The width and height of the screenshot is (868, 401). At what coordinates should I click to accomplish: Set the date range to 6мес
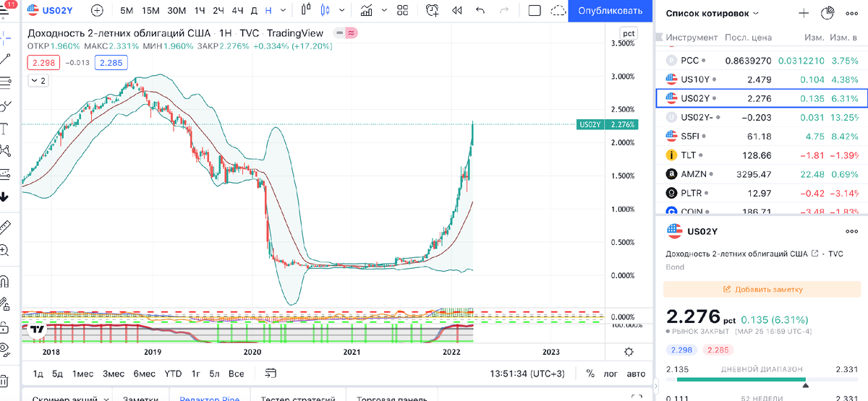145,374
